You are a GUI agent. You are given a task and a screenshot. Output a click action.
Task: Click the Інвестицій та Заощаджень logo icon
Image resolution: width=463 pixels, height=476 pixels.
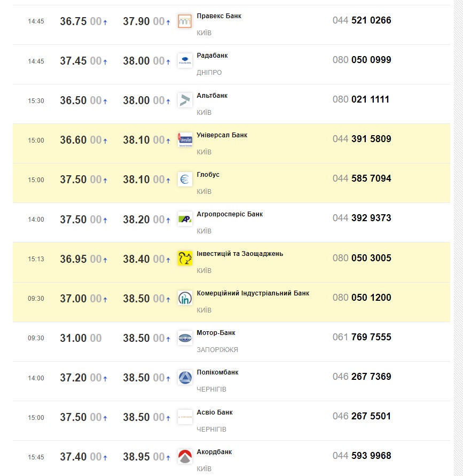[x=185, y=259]
